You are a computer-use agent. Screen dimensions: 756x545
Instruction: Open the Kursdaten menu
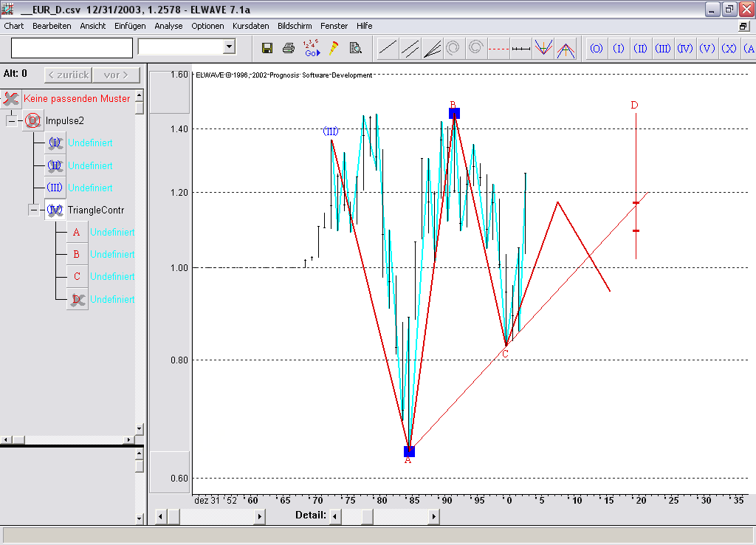coord(250,26)
